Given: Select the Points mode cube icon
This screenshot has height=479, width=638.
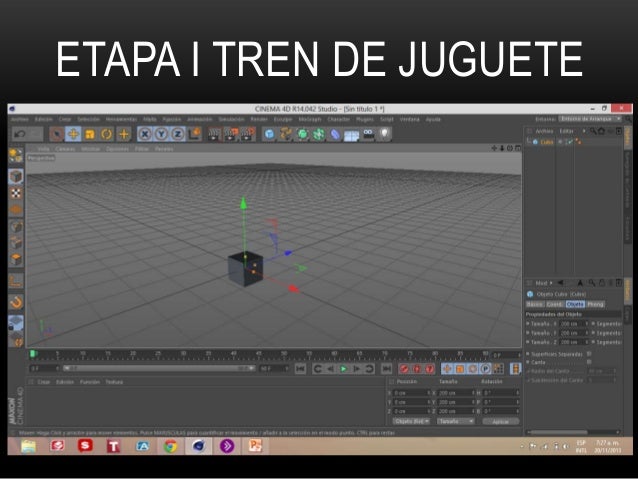Looking at the screenshot, I should 16,226.
